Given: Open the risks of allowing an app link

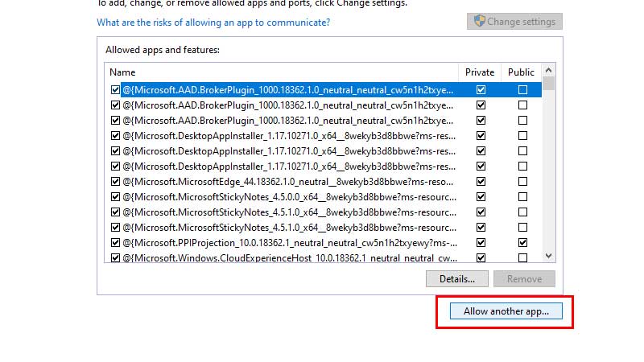Looking at the screenshot, I should pos(213,23).
